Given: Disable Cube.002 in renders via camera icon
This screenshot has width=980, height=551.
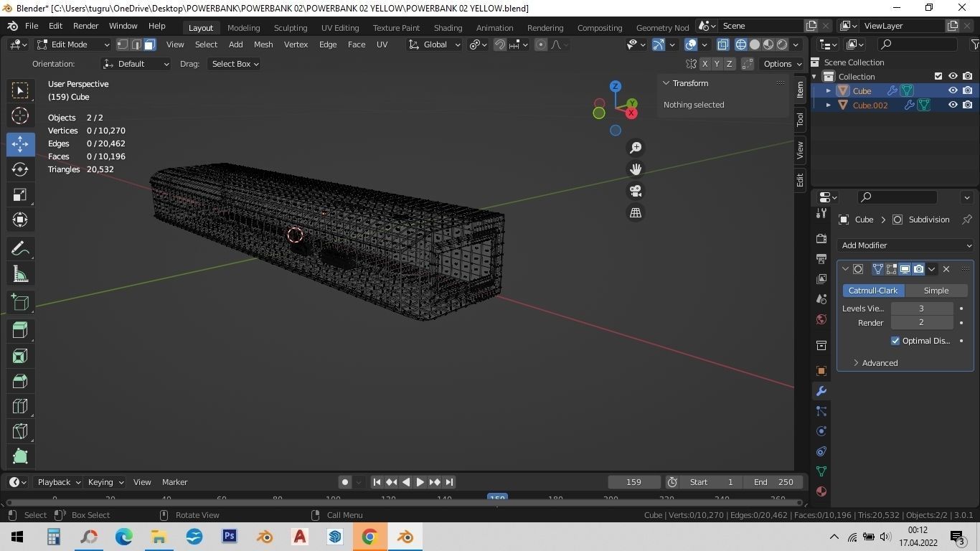Looking at the screenshot, I should 968,105.
